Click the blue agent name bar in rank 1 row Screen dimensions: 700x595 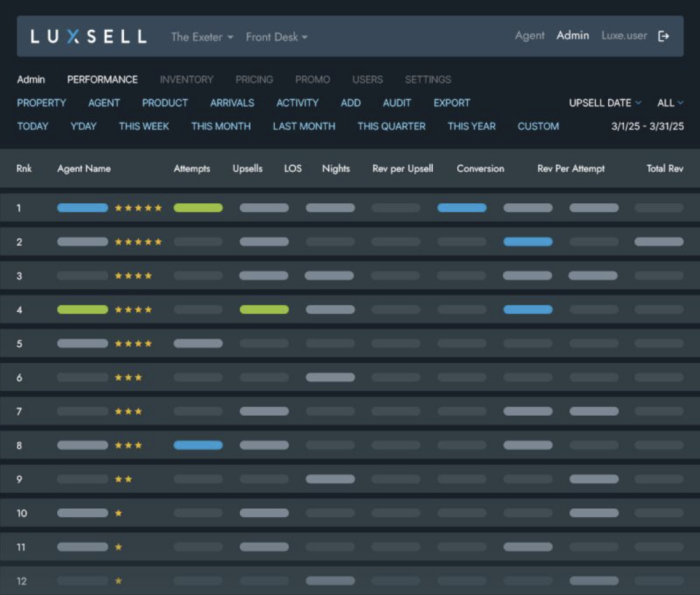[x=83, y=208]
